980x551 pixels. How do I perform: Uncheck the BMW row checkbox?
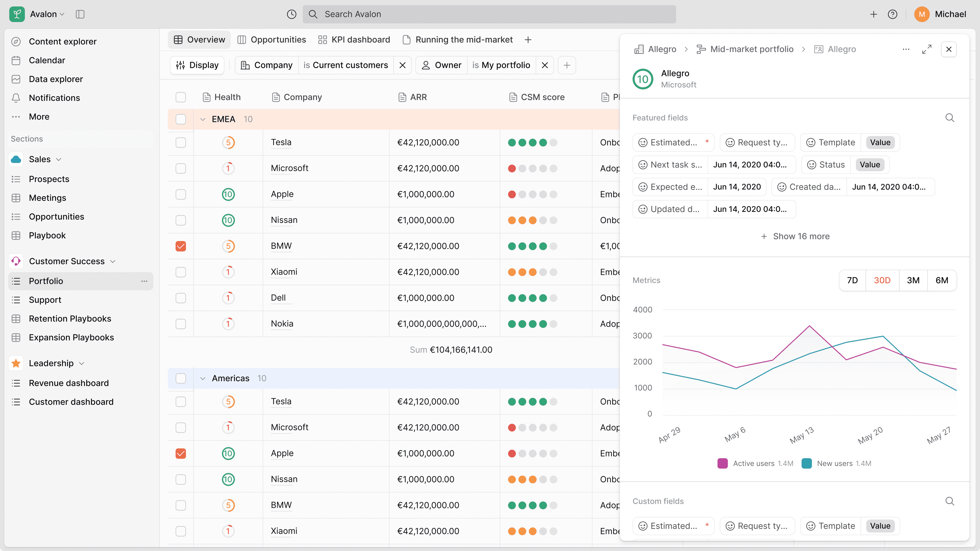point(180,246)
